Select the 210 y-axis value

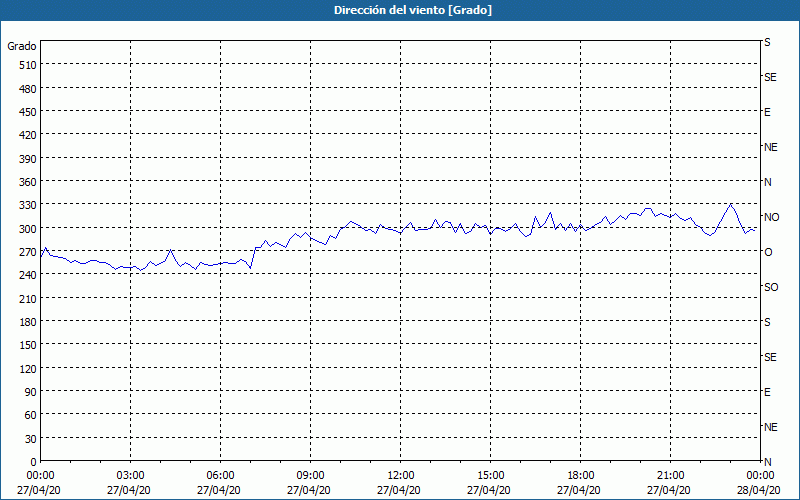coord(28,298)
